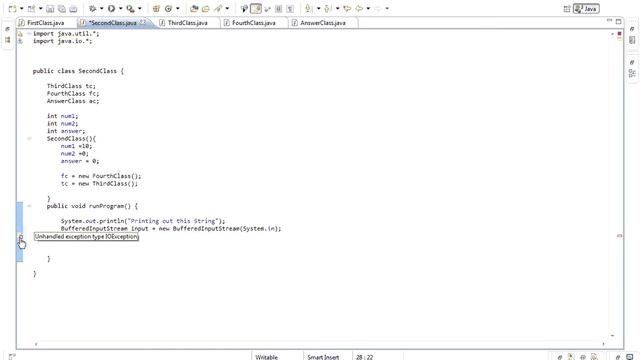
Task: Switch to the AnswerClass.java tab
Action: 322,23
